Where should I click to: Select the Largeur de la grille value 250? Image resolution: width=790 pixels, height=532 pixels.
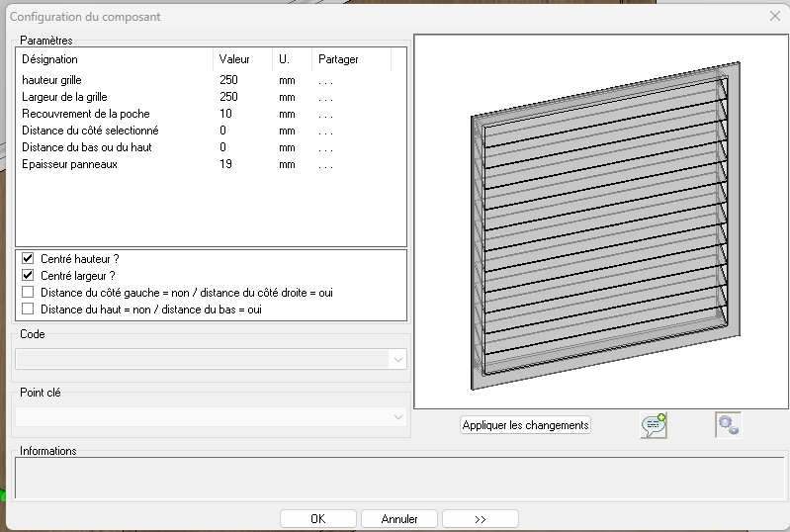click(x=228, y=97)
